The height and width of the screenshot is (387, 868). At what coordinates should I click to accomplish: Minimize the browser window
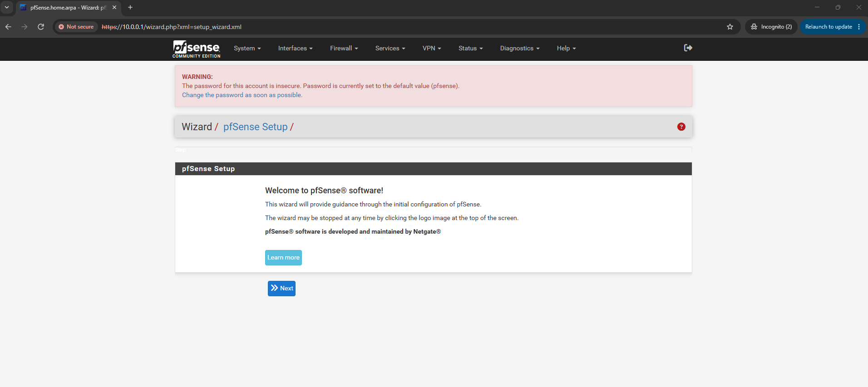coord(817,7)
